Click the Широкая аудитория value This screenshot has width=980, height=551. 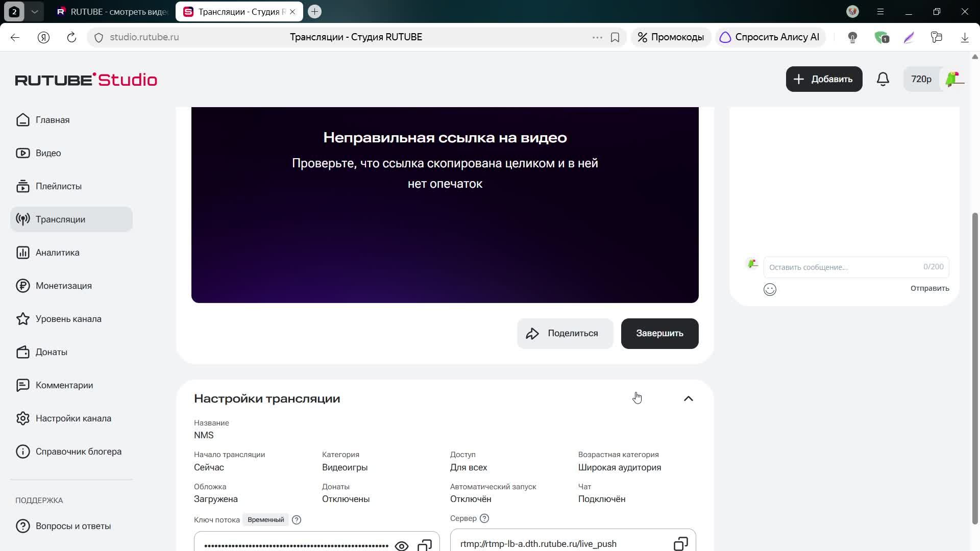pos(619,467)
